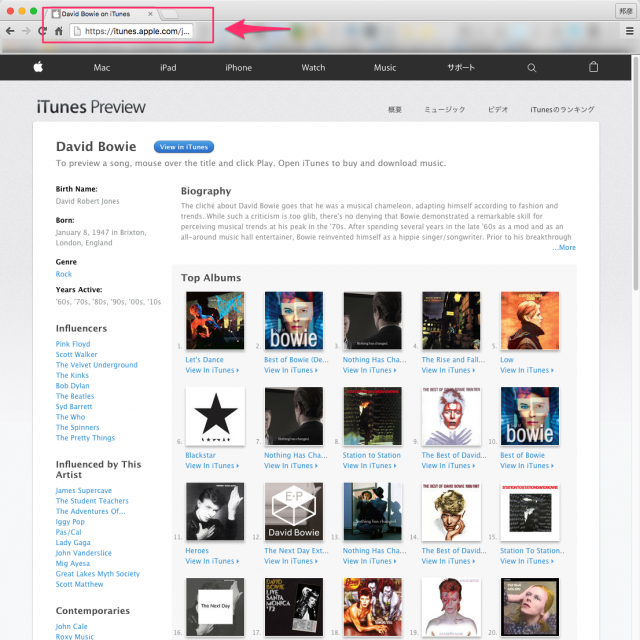Click The Rise and Fall album cover
Image resolution: width=640 pixels, height=640 pixels.
[451, 320]
